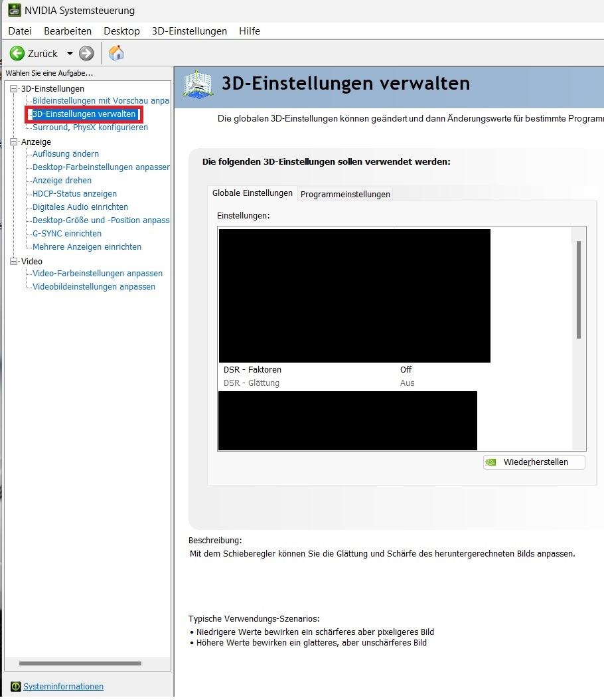Open Desktop-Größe und -Position anpassen

[101, 220]
